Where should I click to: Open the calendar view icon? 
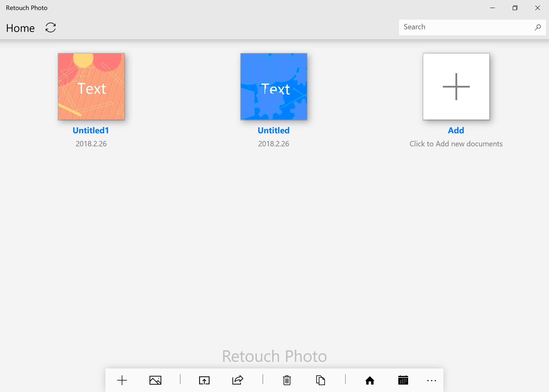tap(403, 380)
